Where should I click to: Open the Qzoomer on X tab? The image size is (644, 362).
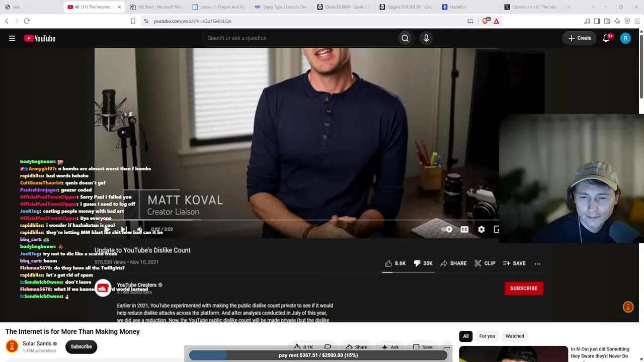(x=531, y=7)
